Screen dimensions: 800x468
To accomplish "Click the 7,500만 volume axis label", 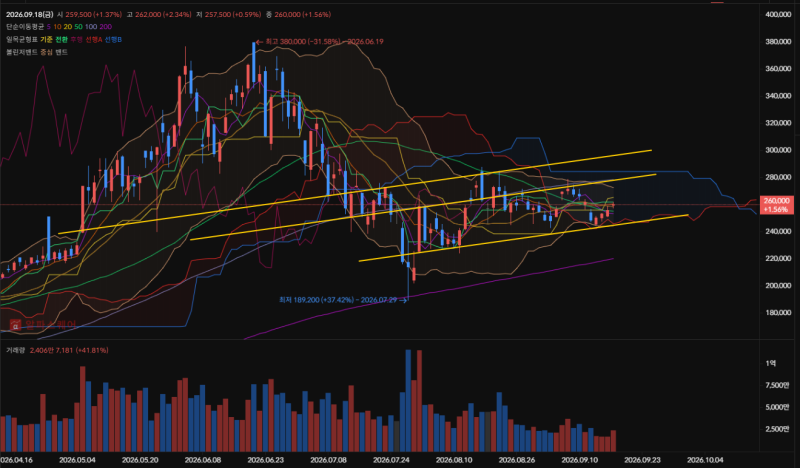I will [x=777, y=385].
